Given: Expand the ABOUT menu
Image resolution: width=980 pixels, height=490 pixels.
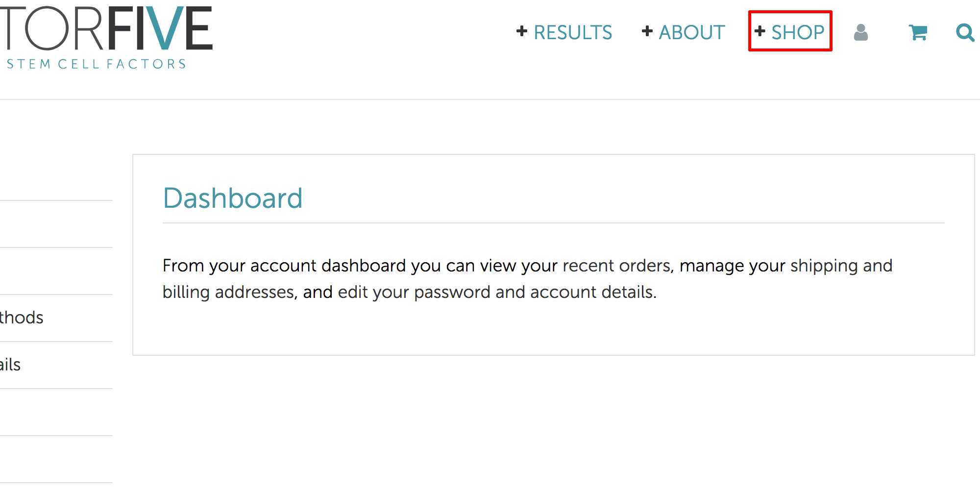Looking at the screenshot, I should pos(691,32).
